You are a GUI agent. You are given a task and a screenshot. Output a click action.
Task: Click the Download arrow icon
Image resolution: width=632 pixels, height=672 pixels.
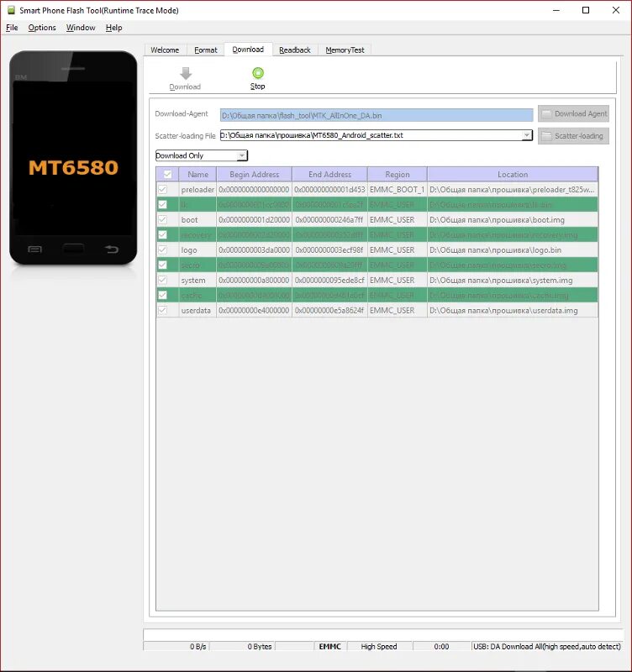[x=186, y=73]
